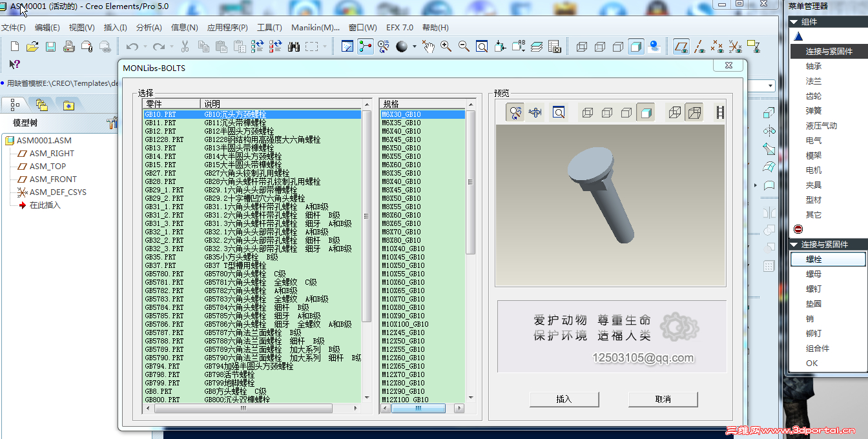Enable No Hidden display in main toolbar
Viewport: 868px width, 439px height.
pyautogui.click(x=617, y=46)
